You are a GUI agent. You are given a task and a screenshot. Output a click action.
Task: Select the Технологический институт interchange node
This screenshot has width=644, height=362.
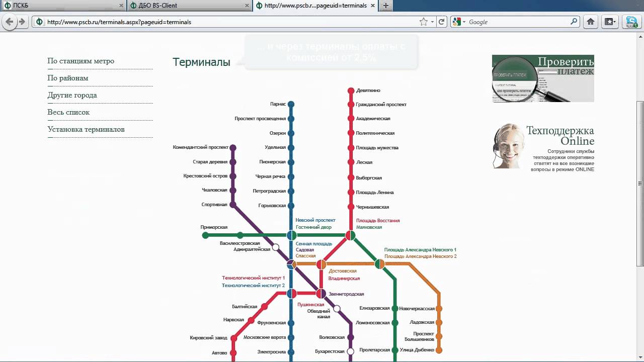(292, 293)
